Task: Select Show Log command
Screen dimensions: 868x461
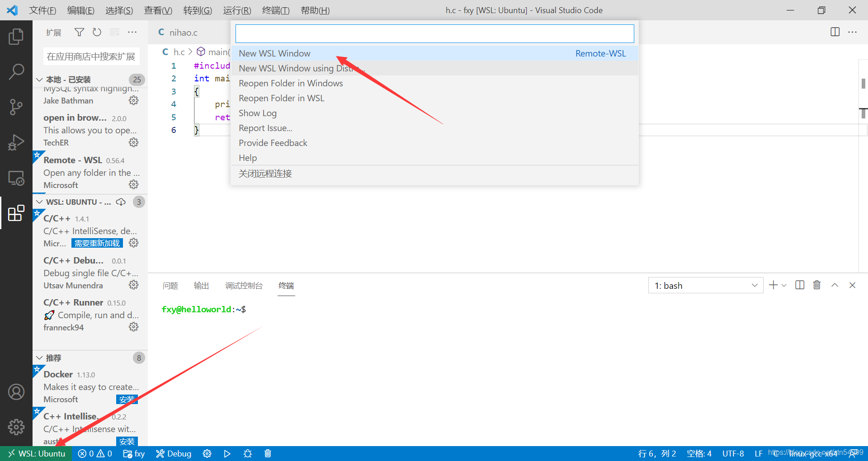Action: (434, 113)
